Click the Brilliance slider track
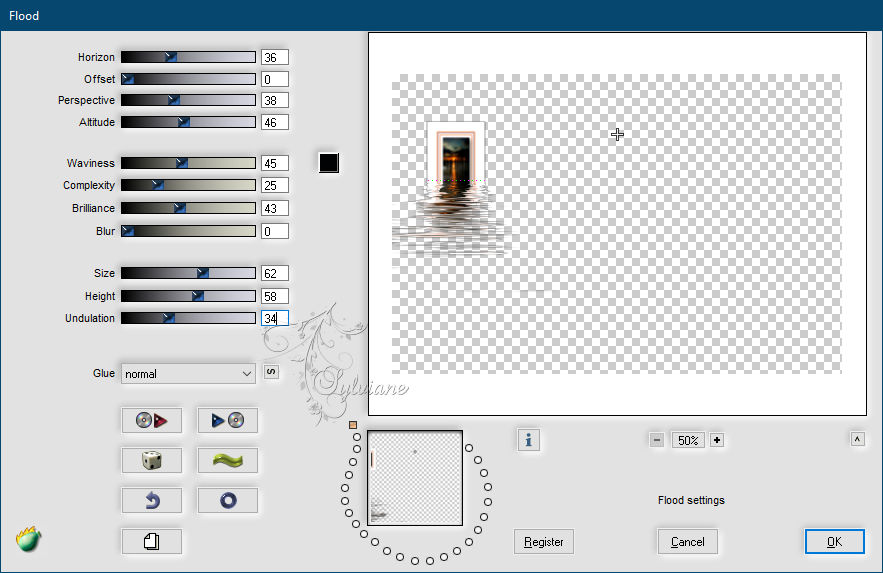Screen dimensions: 883x573 188,208
